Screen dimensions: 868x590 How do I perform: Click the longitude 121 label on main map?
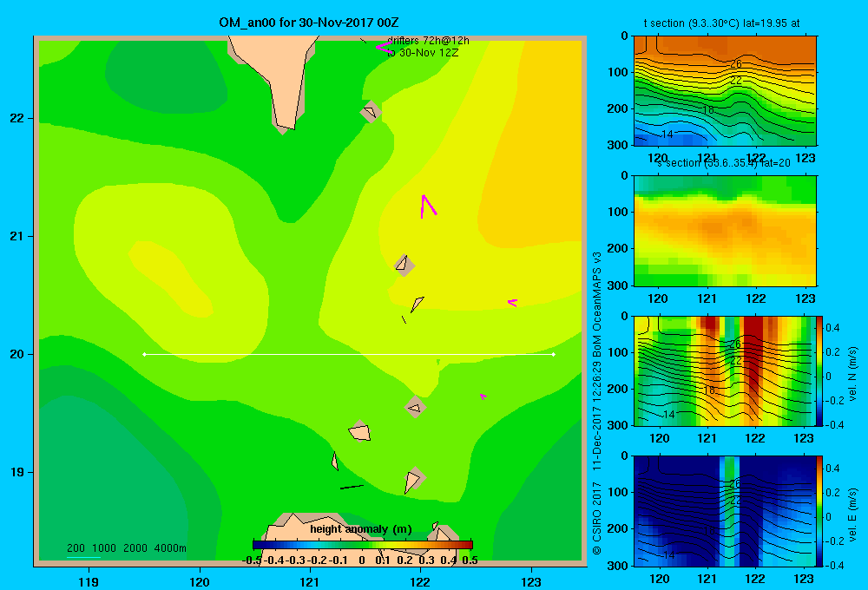pyautogui.click(x=310, y=581)
